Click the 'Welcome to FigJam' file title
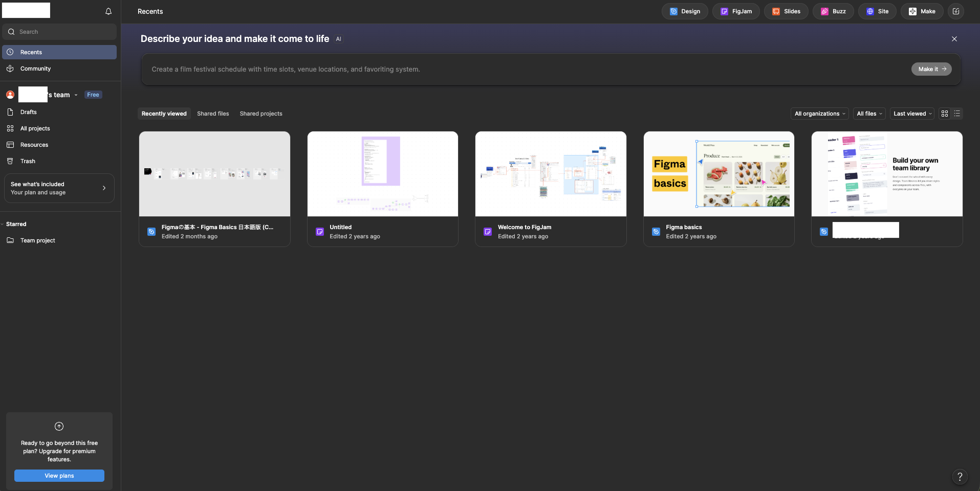The height and width of the screenshot is (491, 980). [x=525, y=227]
